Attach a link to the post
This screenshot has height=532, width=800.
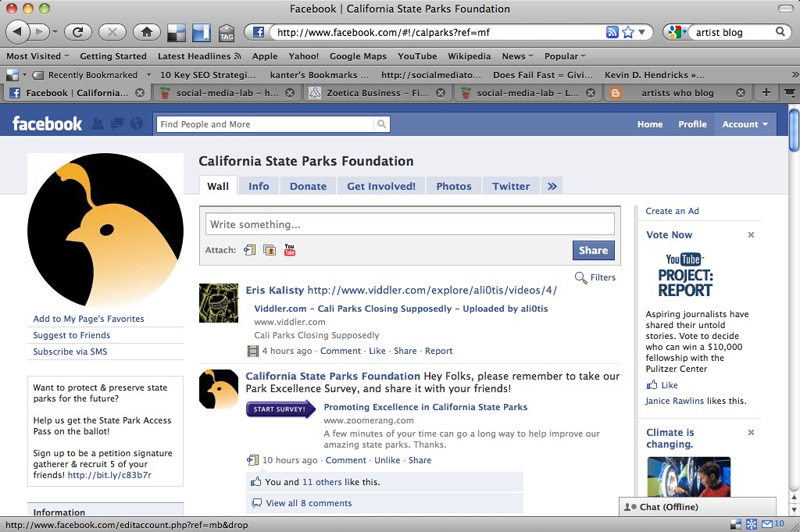click(x=250, y=250)
